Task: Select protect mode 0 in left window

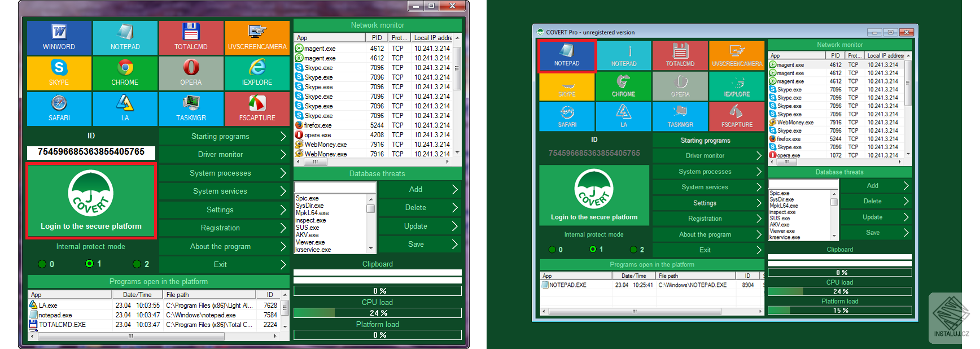Action: [42, 264]
